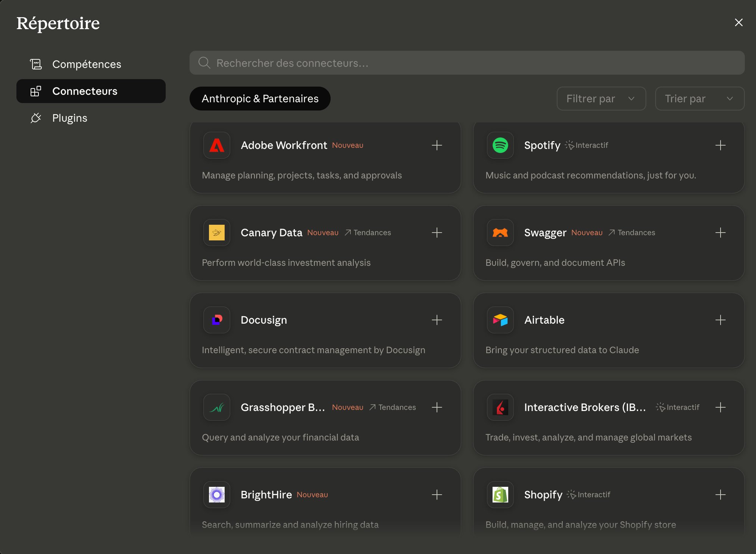Add the Shopify connector
The image size is (756, 554).
(x=721, y=495)
